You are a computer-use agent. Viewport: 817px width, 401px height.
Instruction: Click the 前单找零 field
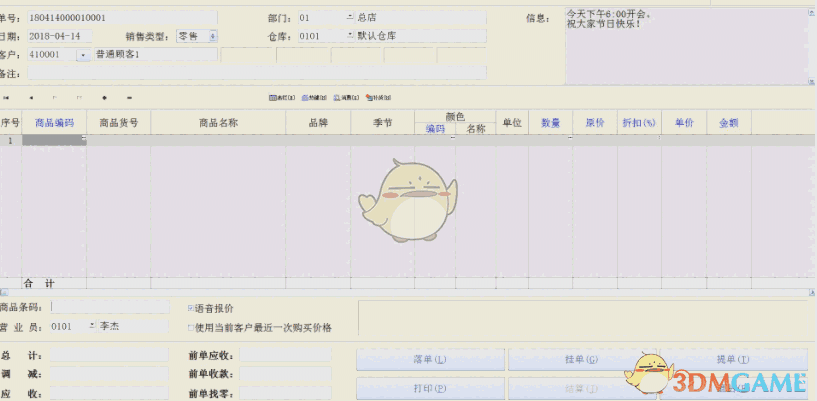pyautogui.click(x=286, y=393)
